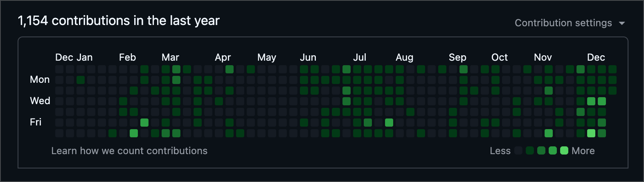Click the Jul month label
The image size is (644, 182).
click(360, 57)
